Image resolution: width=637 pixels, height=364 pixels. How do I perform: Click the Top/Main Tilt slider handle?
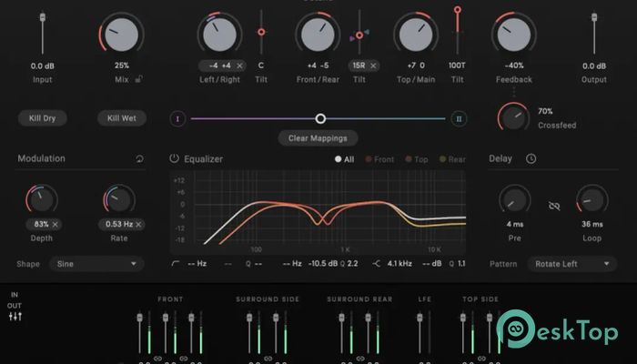(x=458, y=9)
